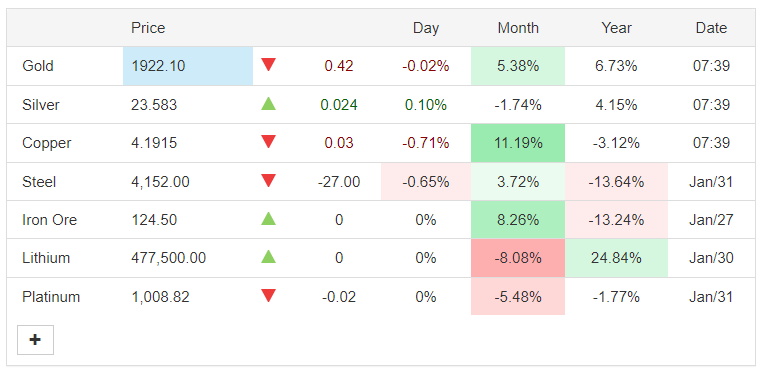764x374 pixels.
Task: Click the green up arrow beside Silver
Action: point(268,103)
